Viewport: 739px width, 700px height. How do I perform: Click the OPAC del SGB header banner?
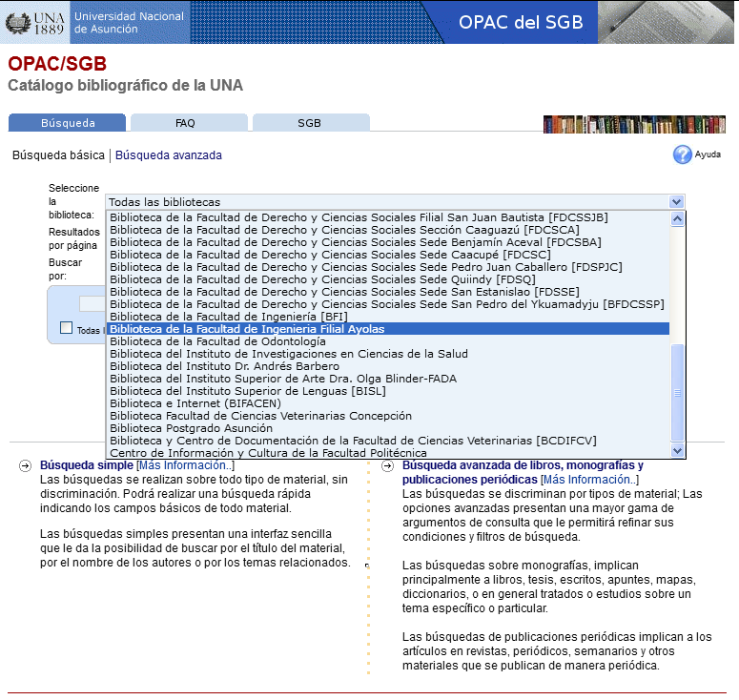point(521,22)
